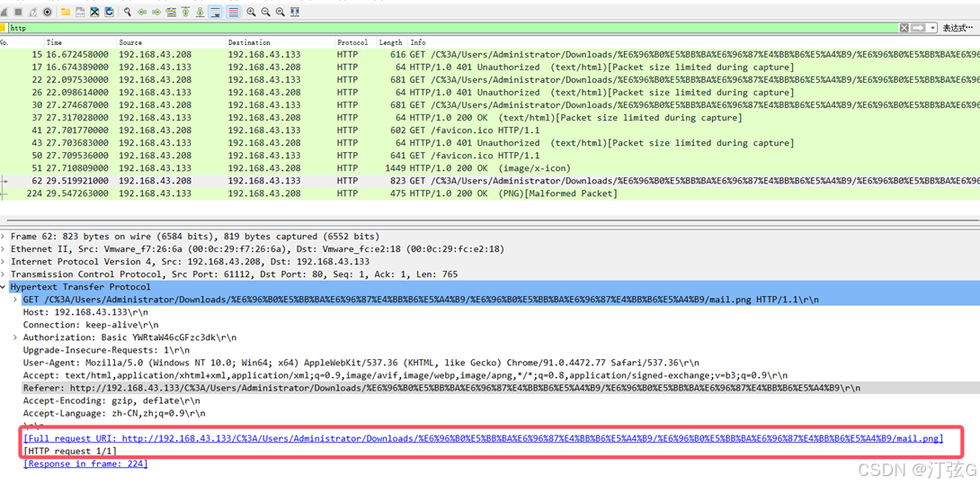980x485 pixels.
Task: Toggle auto-scroll during live capture
Action: tap(216, 12)
